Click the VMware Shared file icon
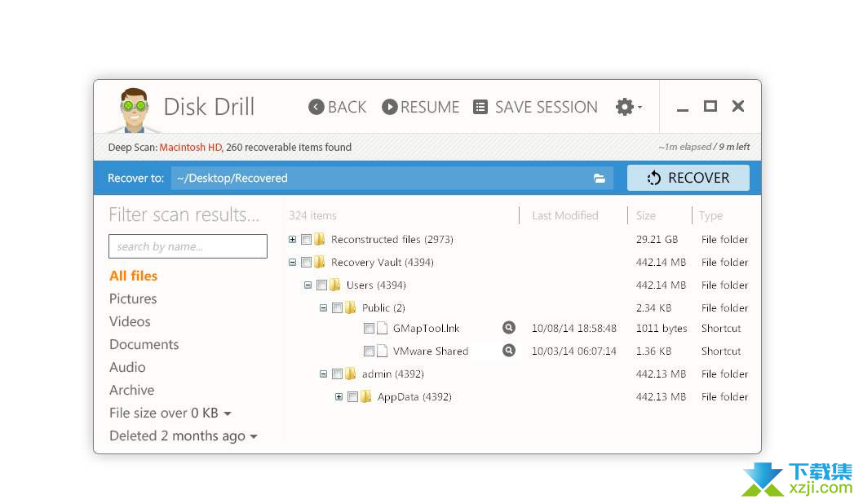863x504 pixels. point(382,351)
